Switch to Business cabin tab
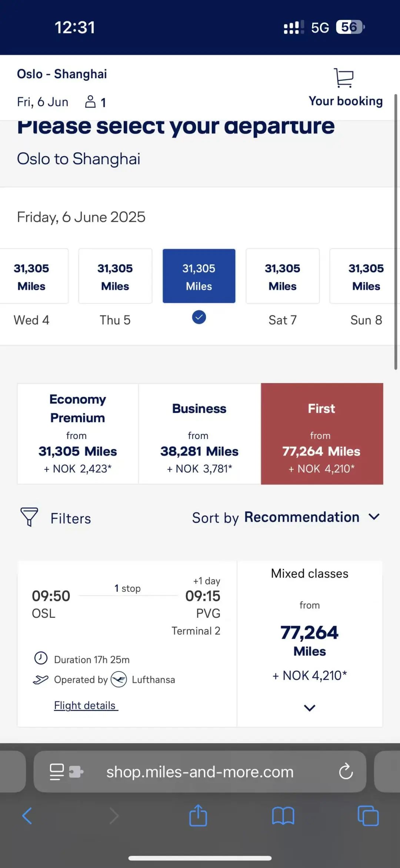Screen dimensions: 400x868 [199, 433]
